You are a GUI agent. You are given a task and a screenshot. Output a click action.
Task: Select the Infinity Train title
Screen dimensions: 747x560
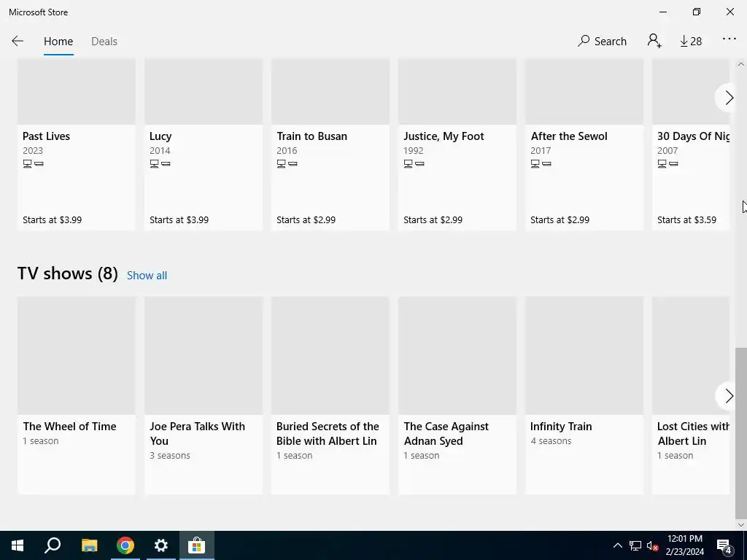coord(561,426)
